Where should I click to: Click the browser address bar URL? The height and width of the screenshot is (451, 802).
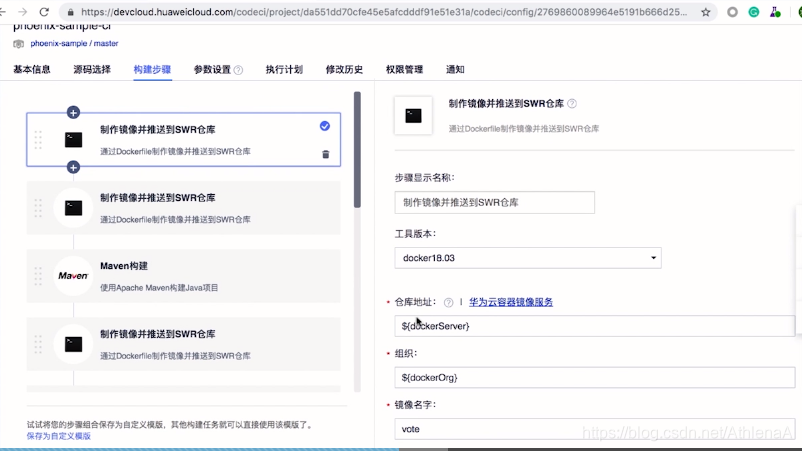tap(384, 12)
